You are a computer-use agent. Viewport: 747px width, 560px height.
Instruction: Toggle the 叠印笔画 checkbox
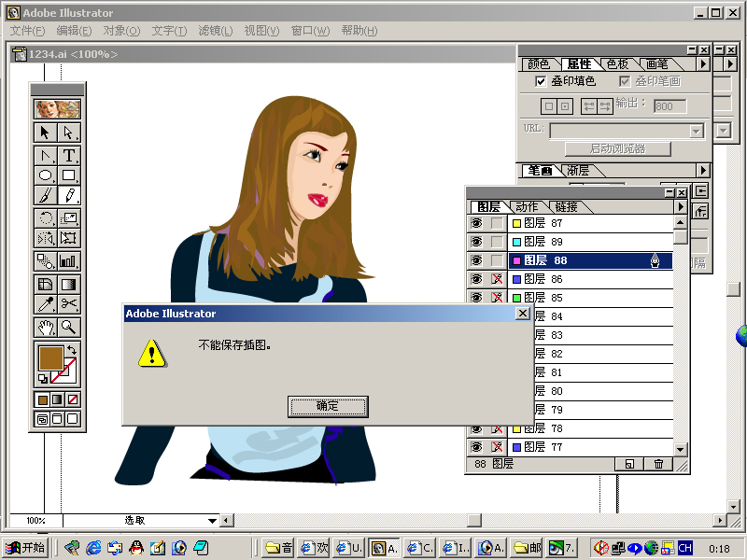click(x=625, y=81)
